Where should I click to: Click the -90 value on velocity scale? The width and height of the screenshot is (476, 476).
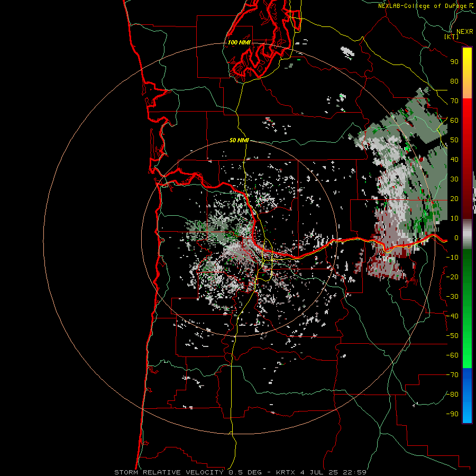(452, 414)
